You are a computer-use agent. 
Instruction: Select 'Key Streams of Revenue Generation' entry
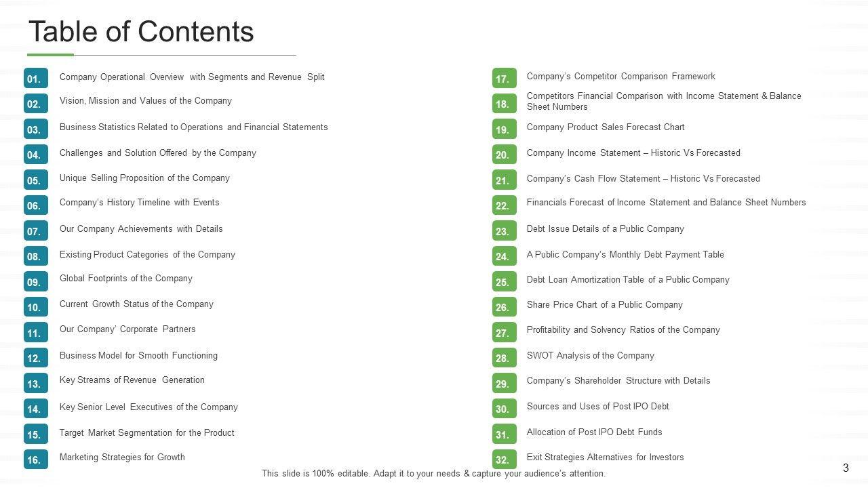(132, 380)
